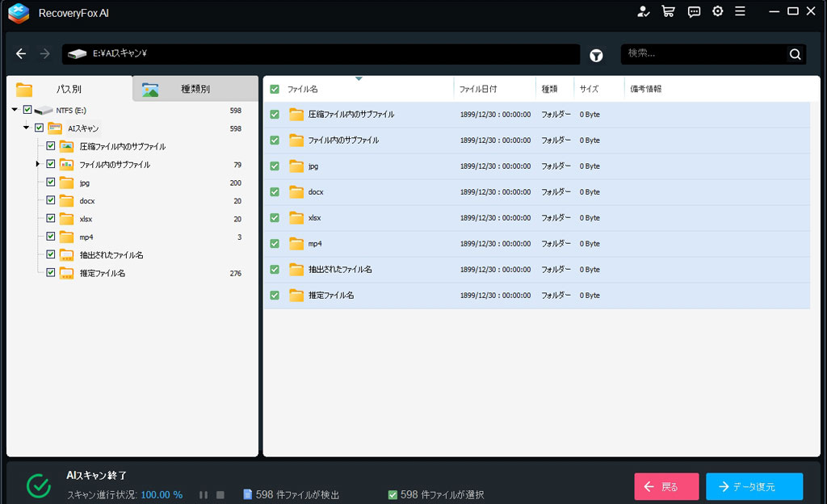Open the feedback chat bubble icon

[694, 11]
